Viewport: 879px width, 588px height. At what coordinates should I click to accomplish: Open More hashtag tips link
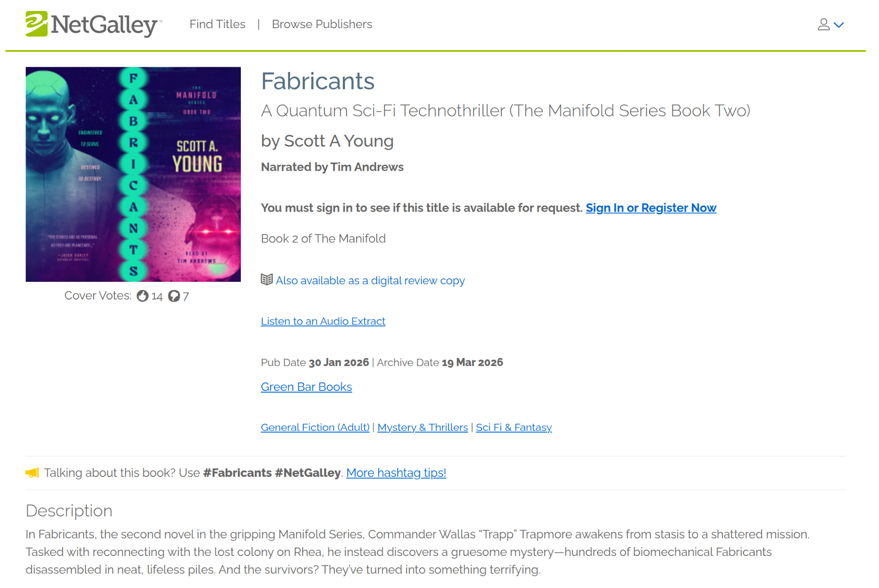pos(396,473)
